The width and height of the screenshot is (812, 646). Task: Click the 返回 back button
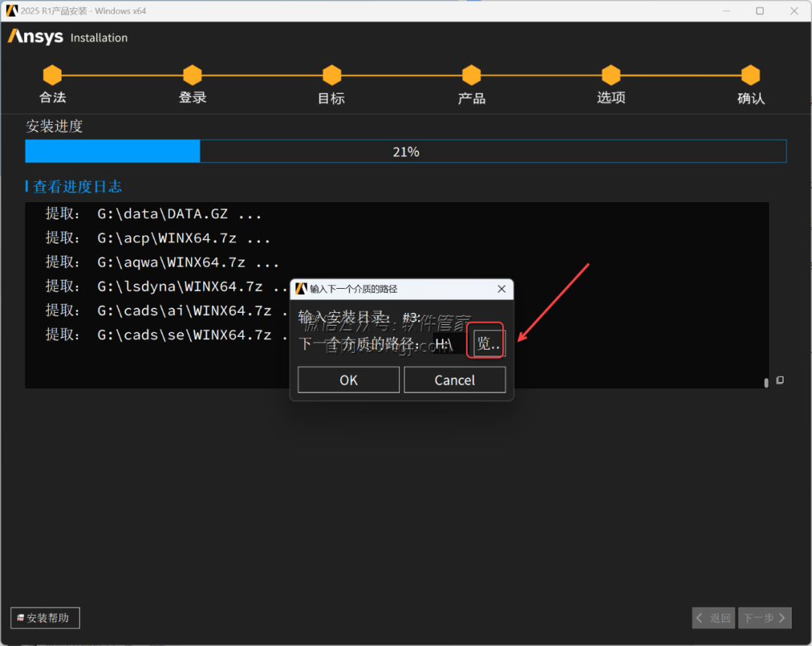(714, 617)
